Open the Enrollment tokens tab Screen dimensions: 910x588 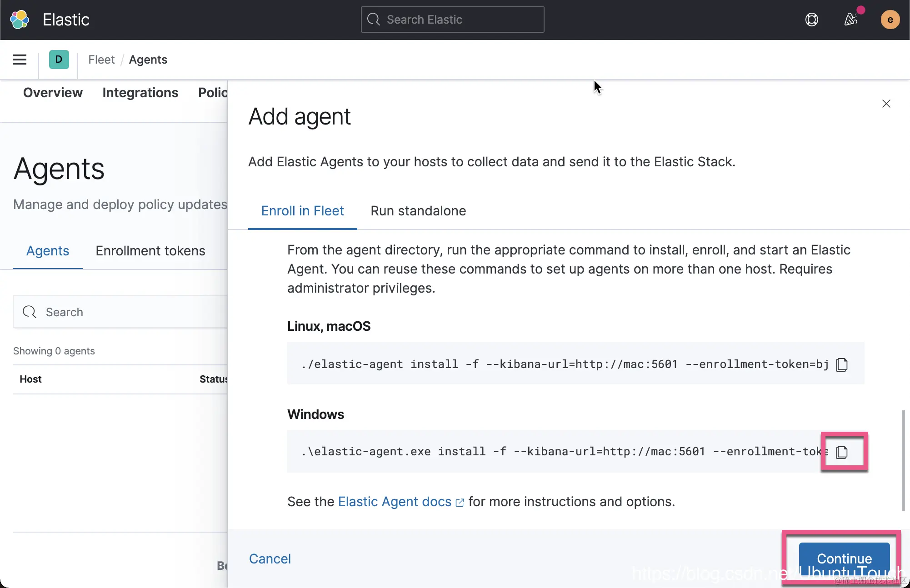pos(150,251)
